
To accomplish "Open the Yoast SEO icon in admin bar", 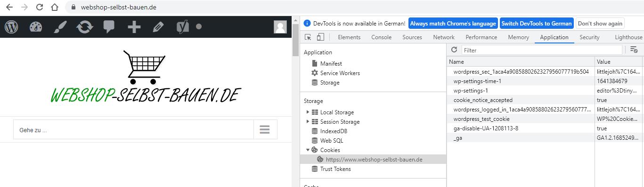I will (x=183, y=27).
